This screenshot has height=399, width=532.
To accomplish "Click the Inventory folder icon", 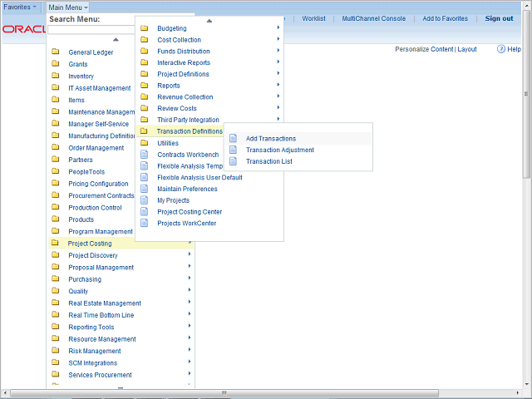I will coord(56,76).
